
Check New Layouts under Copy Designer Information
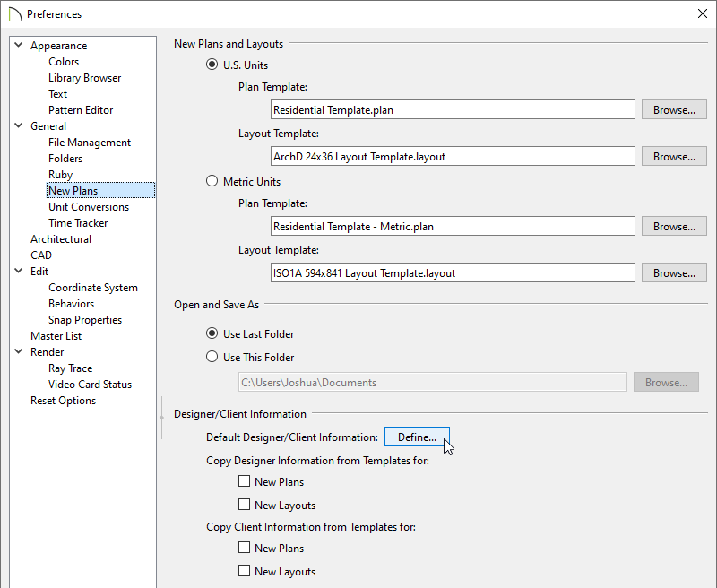[x=244, y=505]
